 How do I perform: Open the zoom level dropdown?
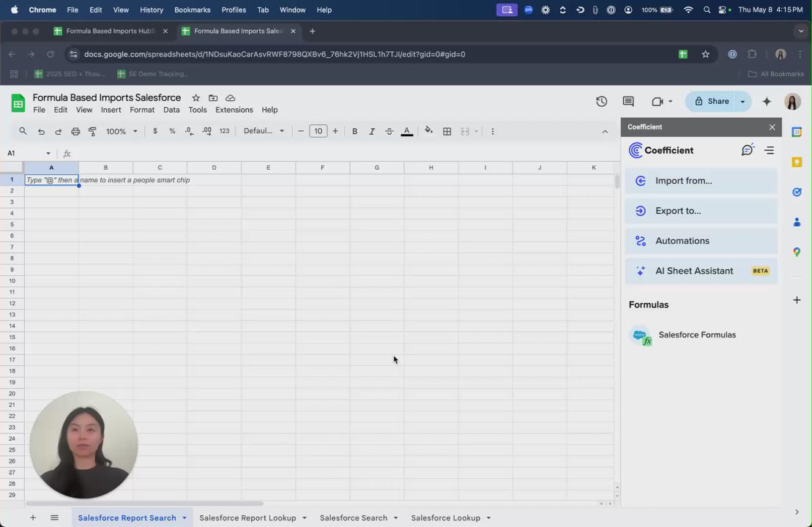122,132
